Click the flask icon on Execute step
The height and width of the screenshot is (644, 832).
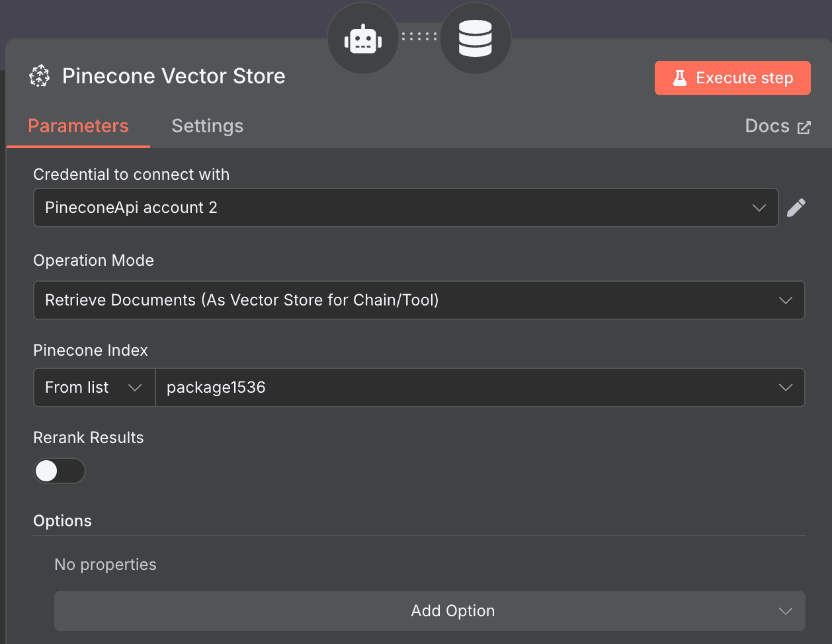(680, 78)
